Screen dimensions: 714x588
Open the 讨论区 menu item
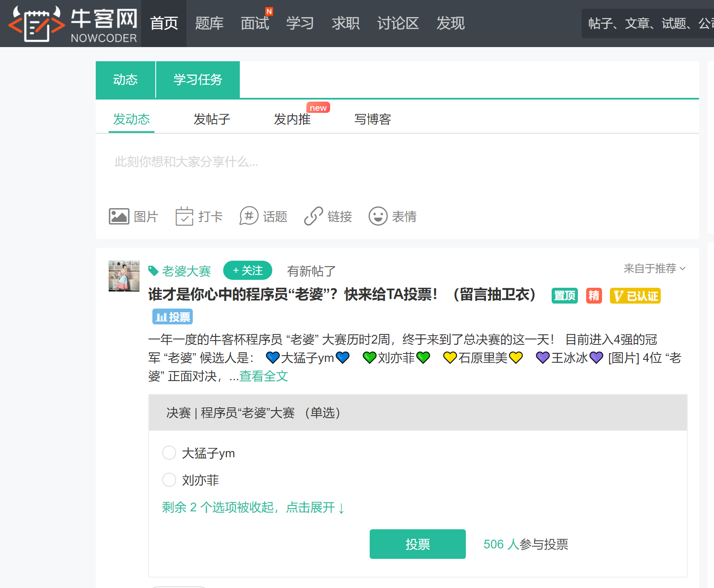click(x=397, y=24)
